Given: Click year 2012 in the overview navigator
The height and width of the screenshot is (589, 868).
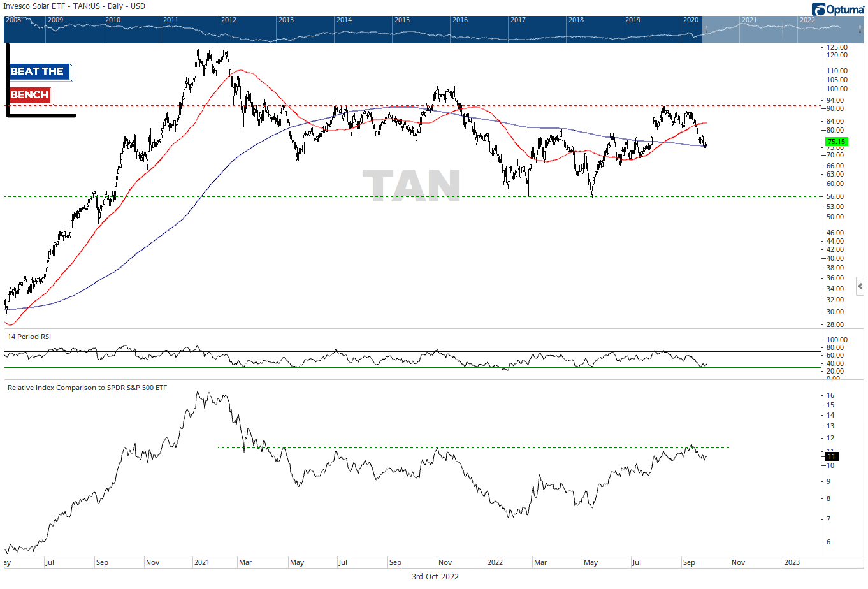Looking at the screenshot, I should tap(229, 20).
